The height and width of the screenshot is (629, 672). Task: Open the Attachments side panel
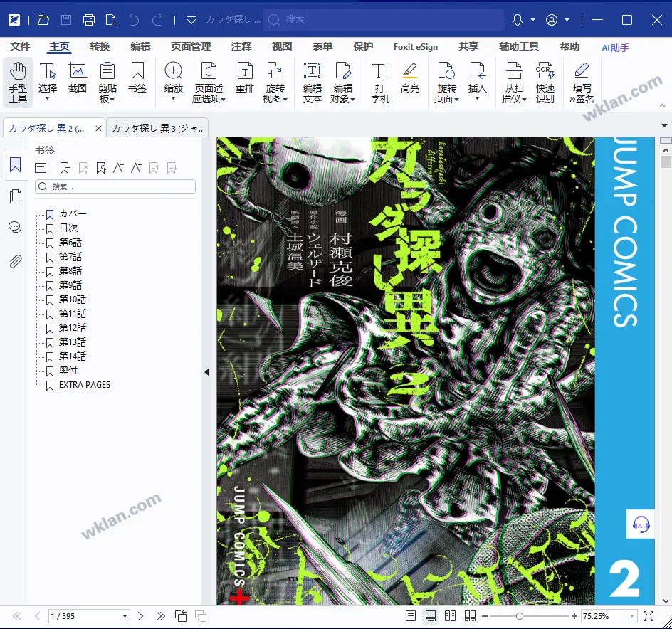(16, 261)
